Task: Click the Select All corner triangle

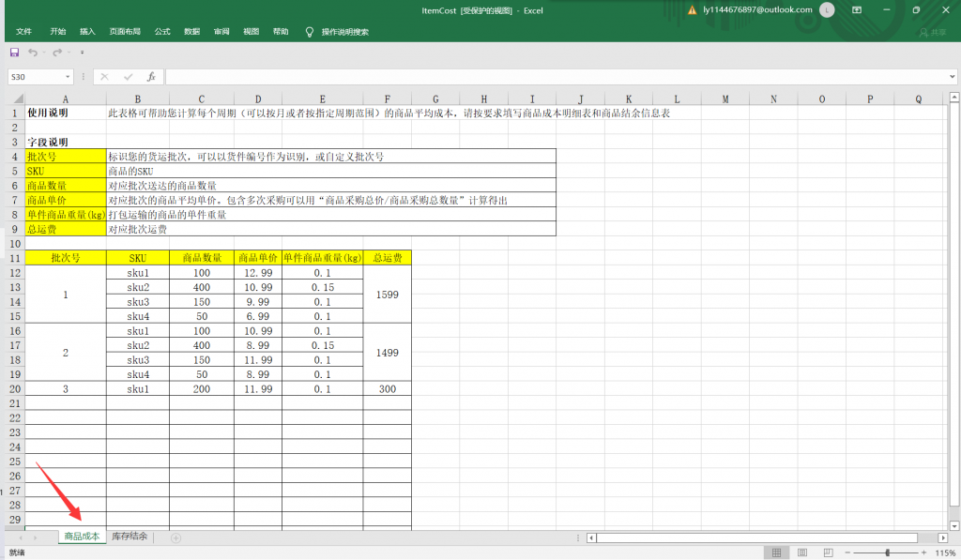Action: pos(18,98)
